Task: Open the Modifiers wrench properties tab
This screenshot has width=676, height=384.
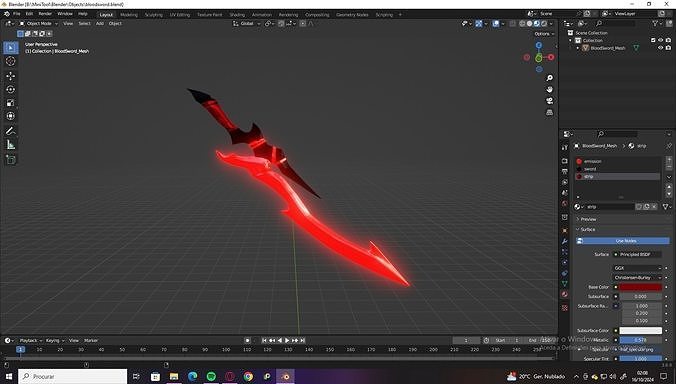Action: pos(565,241)
